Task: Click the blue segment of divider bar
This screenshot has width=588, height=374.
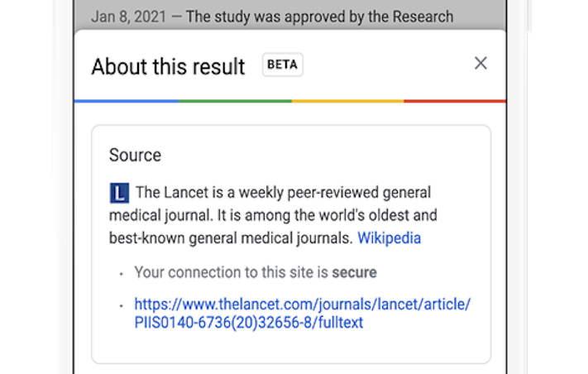Action: (127, 101)
